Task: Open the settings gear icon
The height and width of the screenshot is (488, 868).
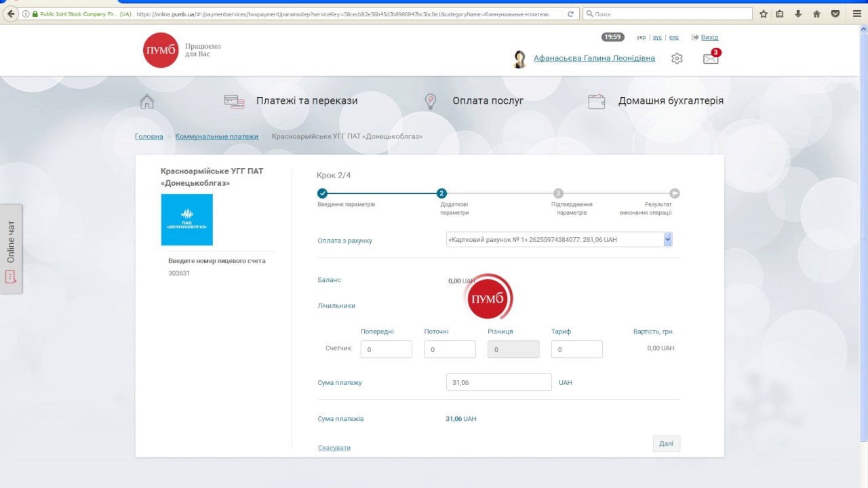Action: coord(677,58)
